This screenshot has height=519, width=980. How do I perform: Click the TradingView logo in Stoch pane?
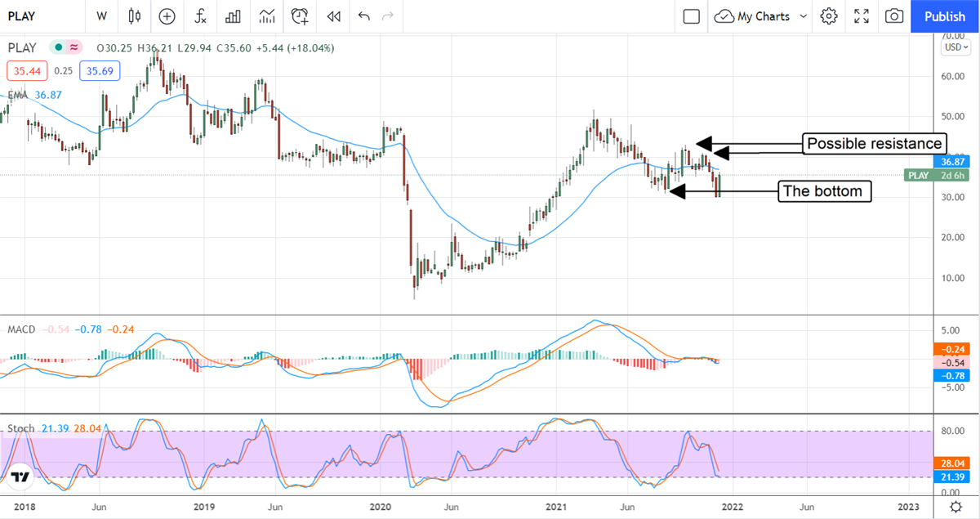tap(21, 476)
